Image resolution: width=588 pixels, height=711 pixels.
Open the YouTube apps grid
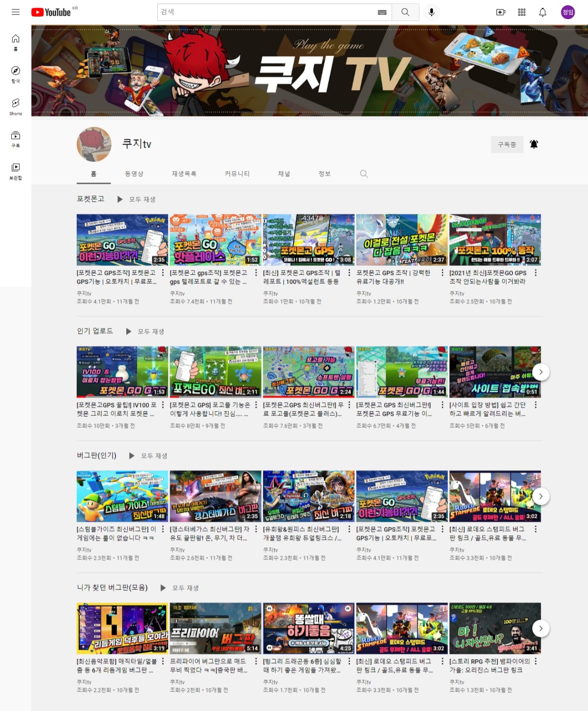point(522,12)
